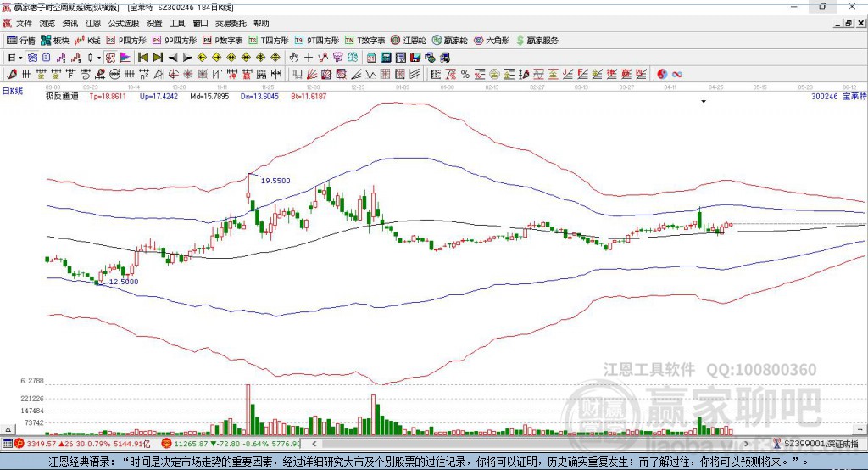Click the Up=17.4242 indicator value
Viewport: 868px width, 470px height.
pos(159,96)
